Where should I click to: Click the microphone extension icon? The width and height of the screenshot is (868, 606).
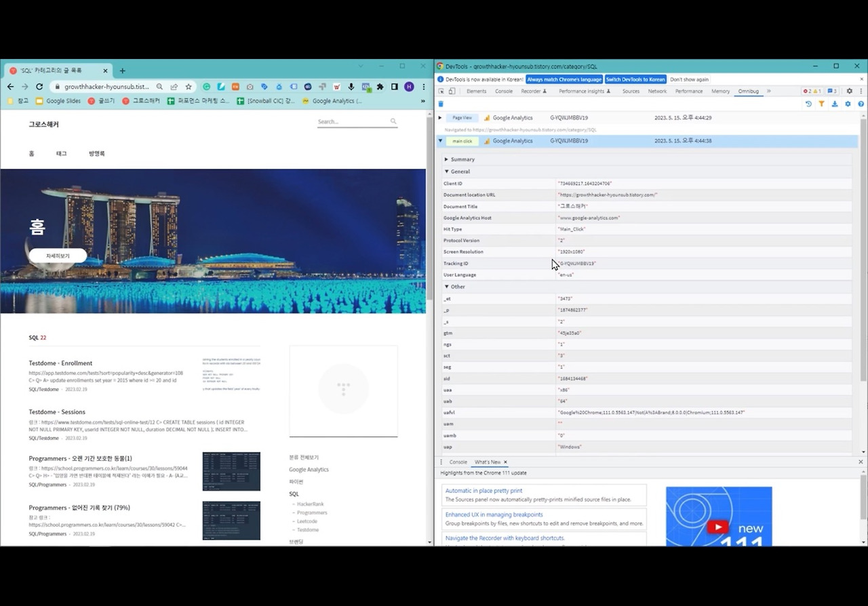pyautogui.click(x=351, y=87)
